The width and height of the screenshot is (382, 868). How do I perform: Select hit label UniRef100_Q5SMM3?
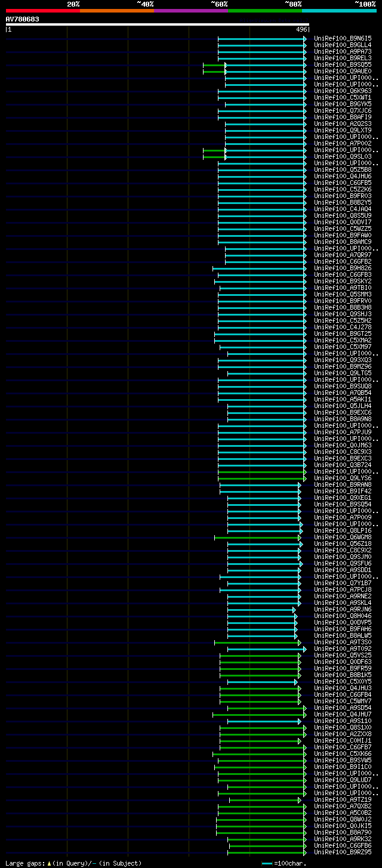click(343, 294)
